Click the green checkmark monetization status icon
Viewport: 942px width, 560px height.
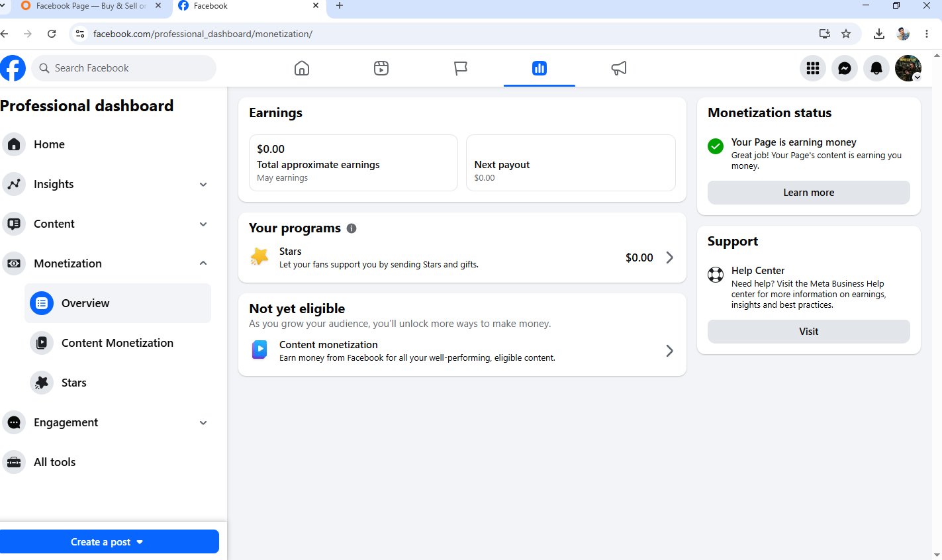pos(716,146)
